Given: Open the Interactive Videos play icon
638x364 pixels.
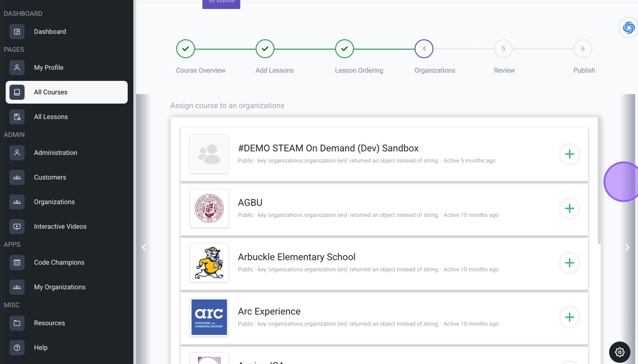Looking at the screenshot, I should [x=17, y=227].
